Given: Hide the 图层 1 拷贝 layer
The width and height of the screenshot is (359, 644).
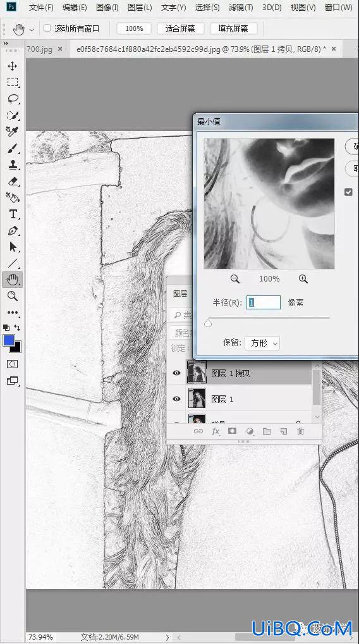Looking at the screenshot, I should pyautogui.click(x=176, y=373).
